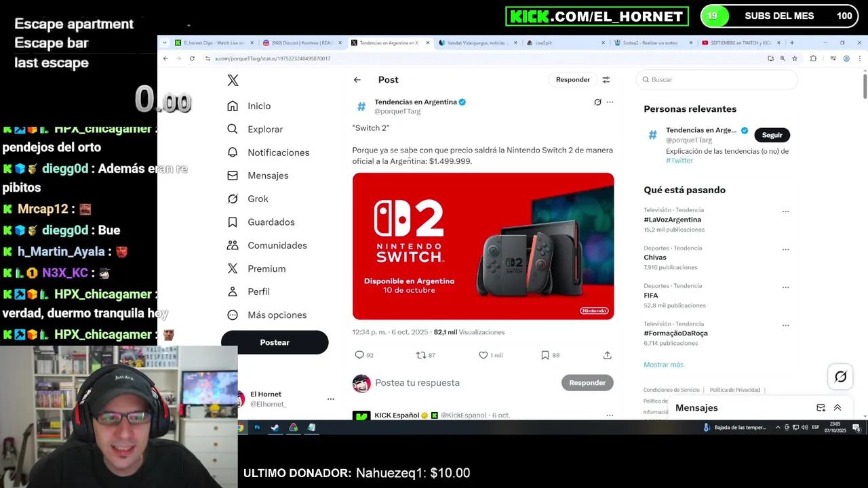Click the share icon on the post
The width and height of the screenshot is (868, 488).
pos(608,355)
